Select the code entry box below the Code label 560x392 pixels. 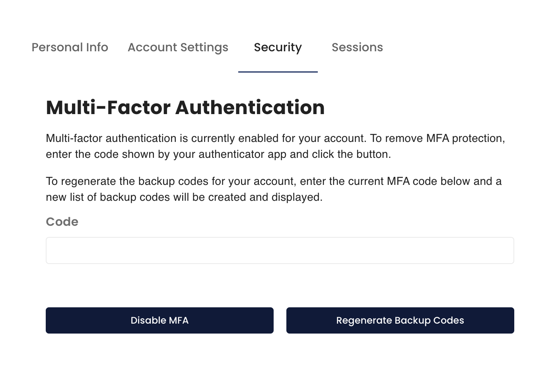tap(280, 250)
